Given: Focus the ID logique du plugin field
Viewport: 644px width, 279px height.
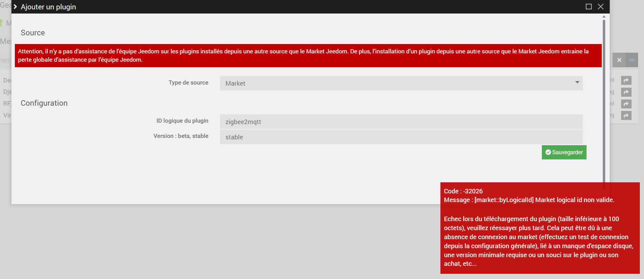Looking at the screenshot, I should point(401,122).
